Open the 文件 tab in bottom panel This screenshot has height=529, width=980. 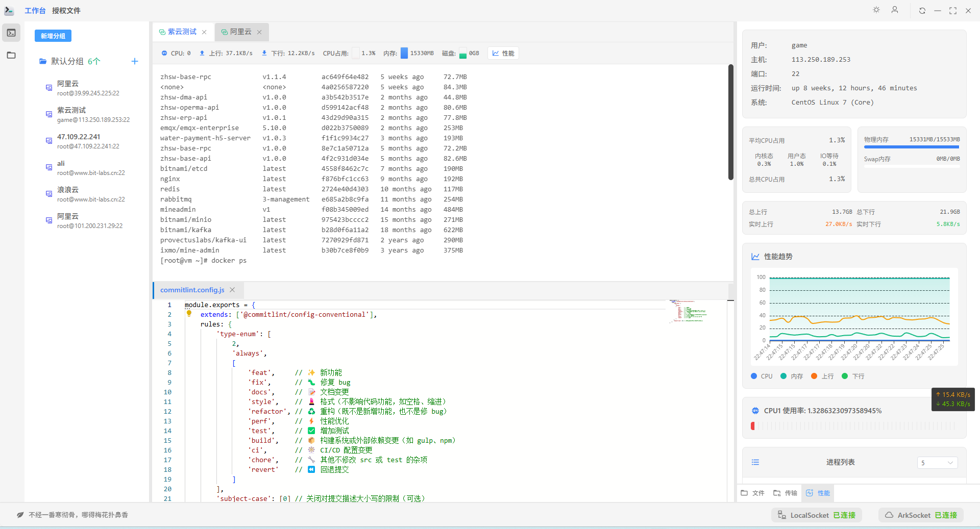(753, 493)
